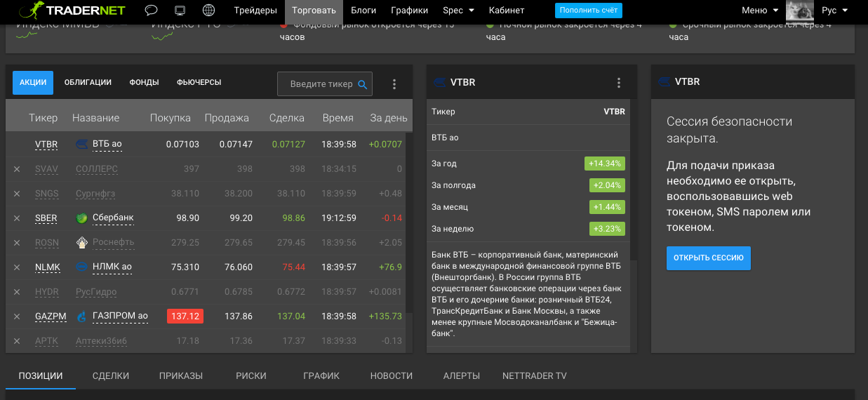868x400 pixels.
Task: Click ОТКРЫТЬ СЕССИЮ button
Action: tap(709, 258)
